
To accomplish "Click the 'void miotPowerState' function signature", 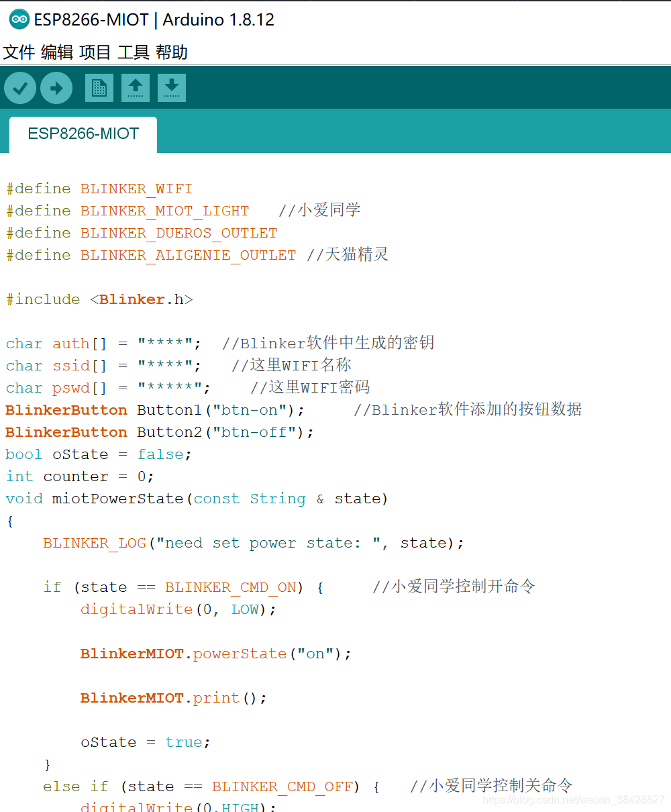I will click(197, 499).
